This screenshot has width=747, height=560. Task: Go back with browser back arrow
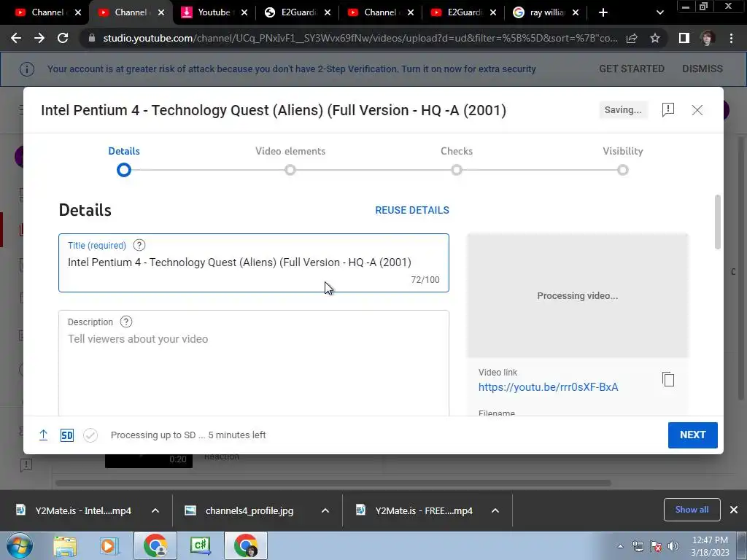point(16,38)
